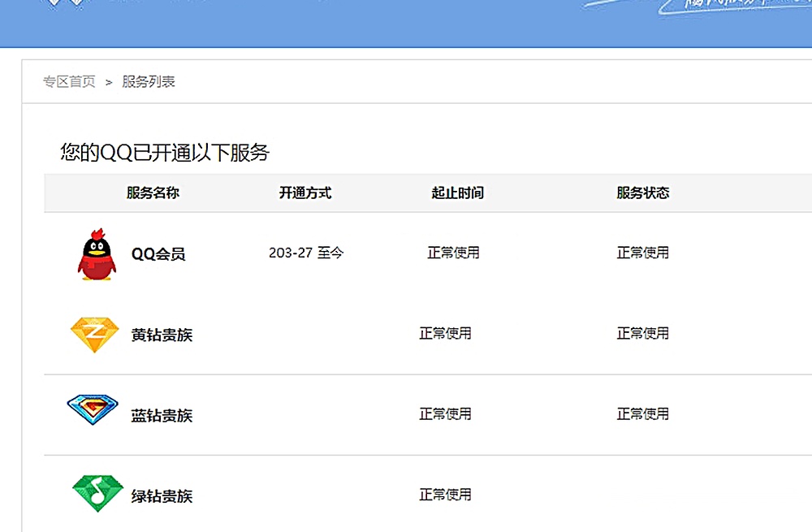Click 正常使用 under 起止时间 for 蓝钻贵族
The image size is (812, 532).
point(445,414)
